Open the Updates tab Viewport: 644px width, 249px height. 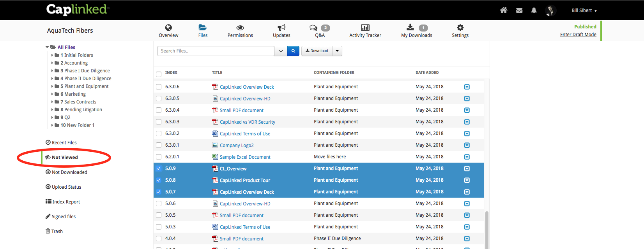[281, 31]
